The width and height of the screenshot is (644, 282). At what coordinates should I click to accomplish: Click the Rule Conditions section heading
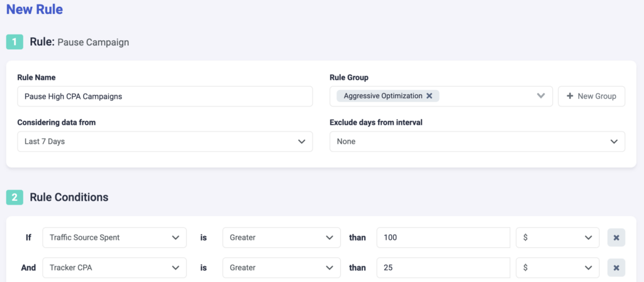[69, 197]
